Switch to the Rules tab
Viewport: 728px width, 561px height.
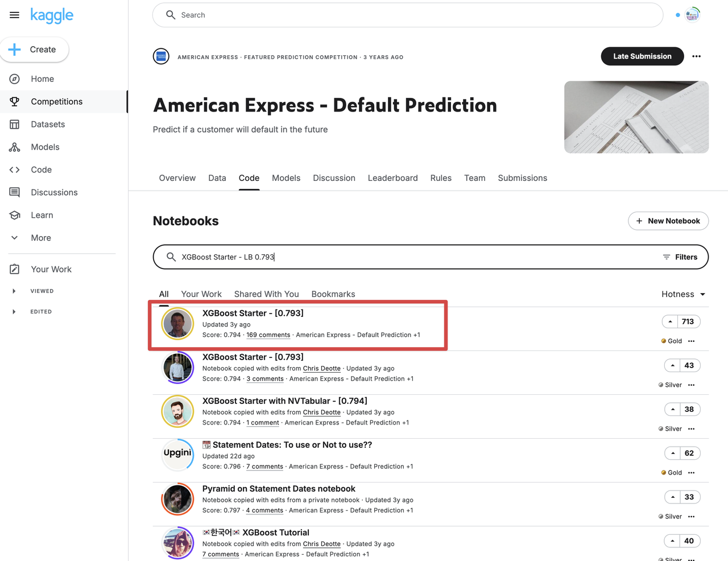tap(441, 178)
